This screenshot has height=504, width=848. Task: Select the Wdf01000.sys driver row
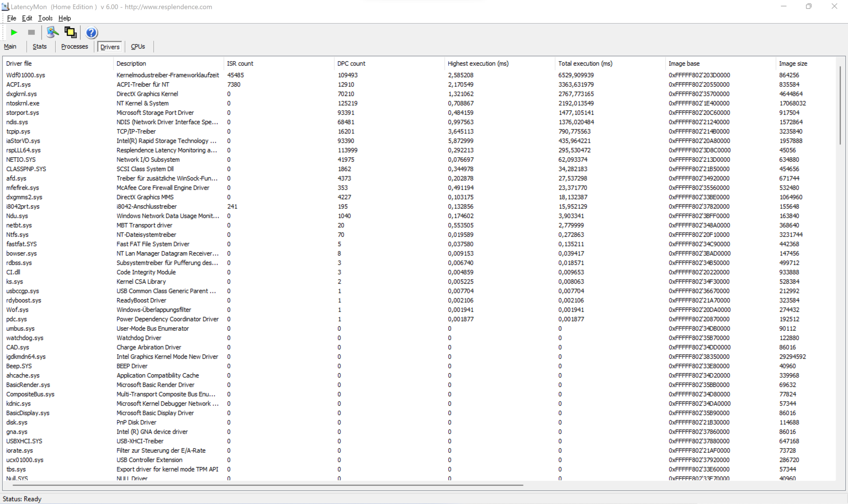point(26,75)
